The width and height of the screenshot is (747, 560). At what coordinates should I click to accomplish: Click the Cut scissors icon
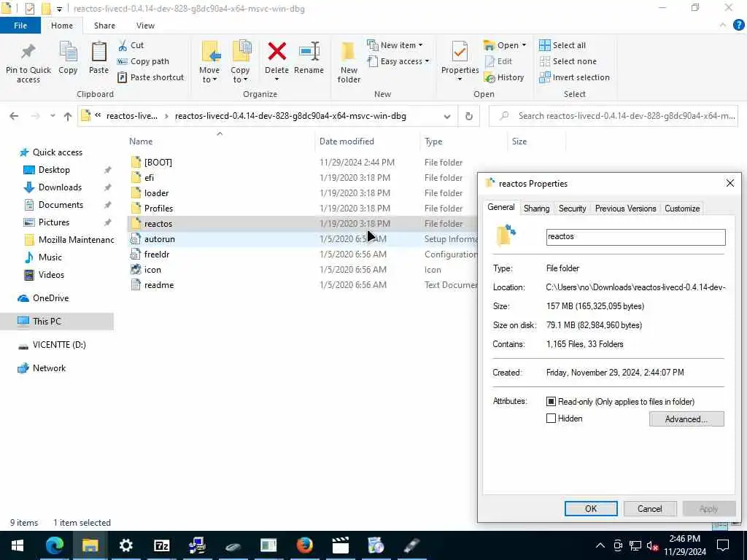[123, 45]
